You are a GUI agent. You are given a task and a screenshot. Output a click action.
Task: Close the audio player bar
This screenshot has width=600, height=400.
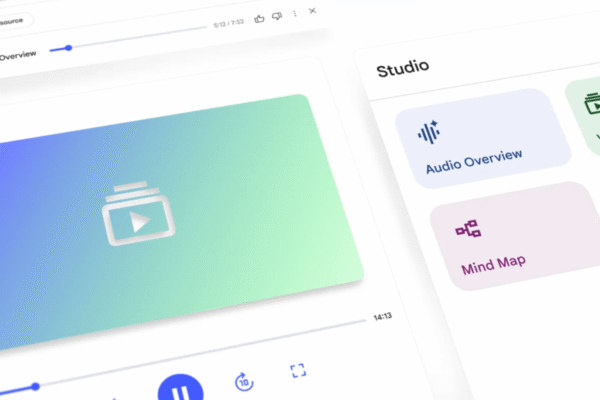pyautogui.click(x=312, y=11)
